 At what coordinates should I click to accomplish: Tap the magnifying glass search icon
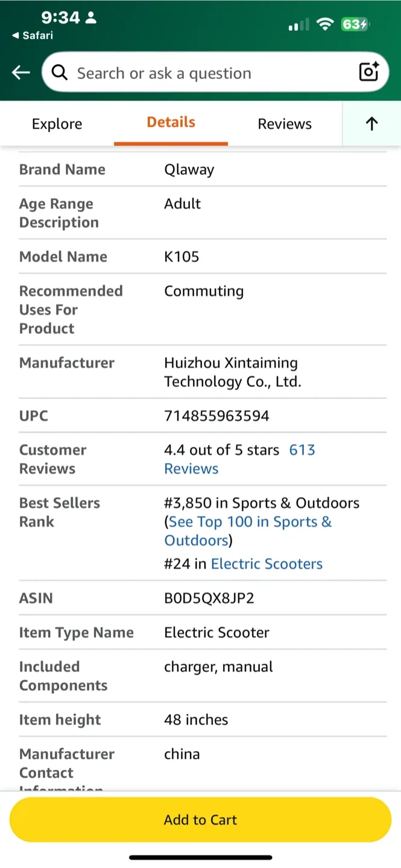[x=59, y=73]
